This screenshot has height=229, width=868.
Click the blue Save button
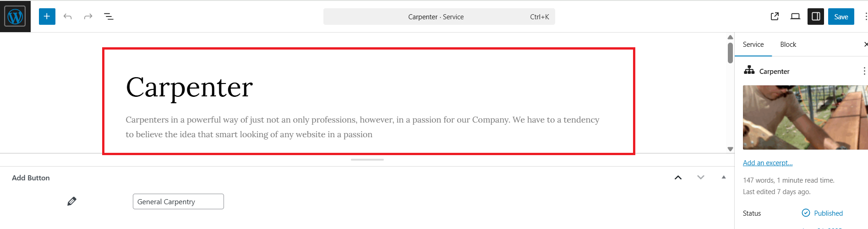[841, 17]
